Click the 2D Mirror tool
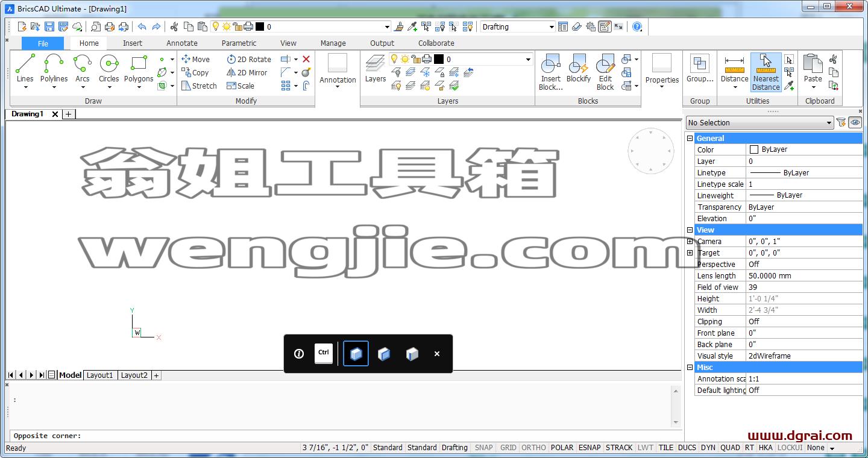Image resolution: width=868 pixels, height=458 pixels. (x=247, y=72)
